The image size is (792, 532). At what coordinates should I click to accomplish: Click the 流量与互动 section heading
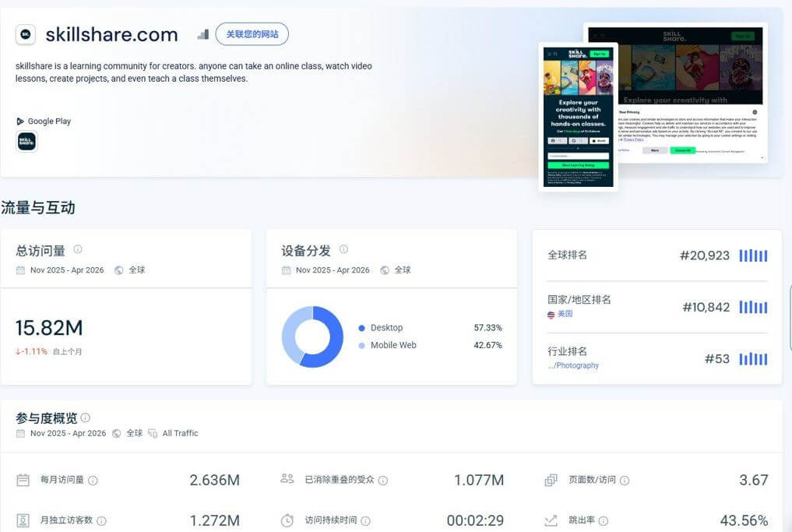(x=38, y=208)
